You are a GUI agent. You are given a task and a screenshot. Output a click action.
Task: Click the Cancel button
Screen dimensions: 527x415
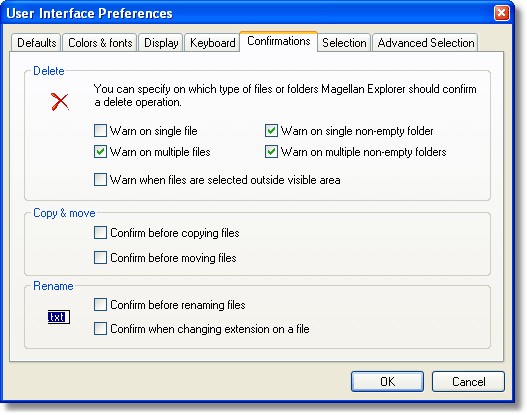point(468,381)
